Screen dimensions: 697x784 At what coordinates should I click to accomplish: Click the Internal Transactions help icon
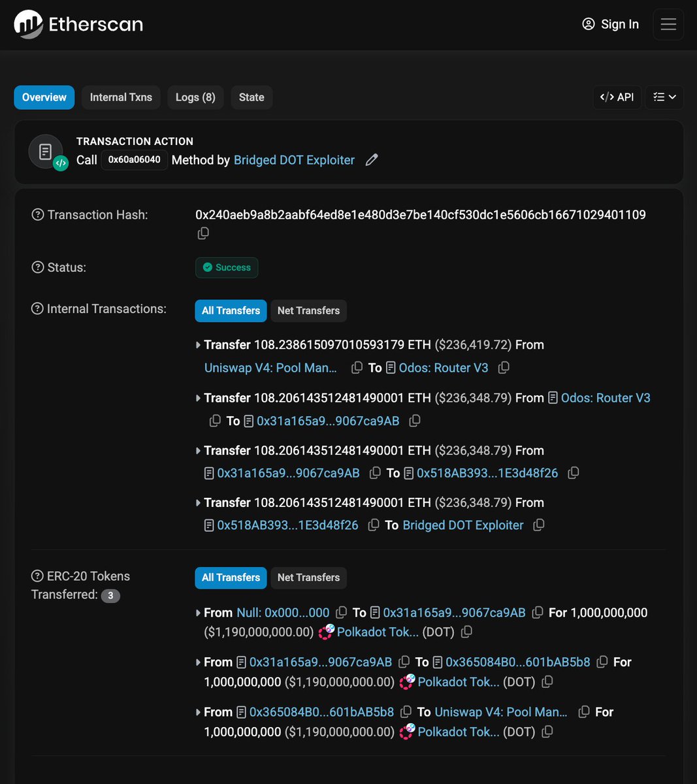click(38, 308)
